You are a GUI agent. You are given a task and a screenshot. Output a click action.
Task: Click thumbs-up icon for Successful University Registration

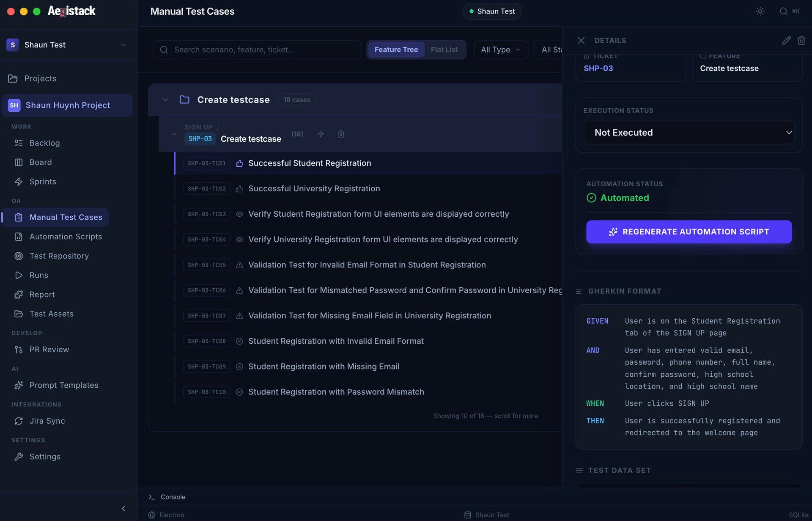[239, 189]
